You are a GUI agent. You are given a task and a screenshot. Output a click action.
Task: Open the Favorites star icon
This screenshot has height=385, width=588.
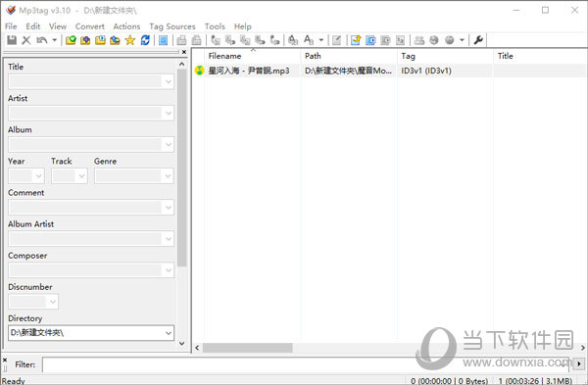129,40
